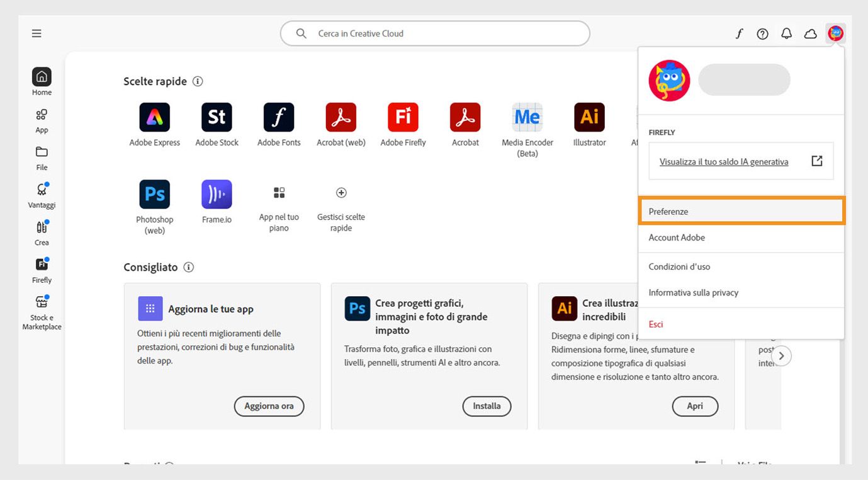The image size is (868, 480).
Task: Click Gestisci scelte rapide
Action: [x=341, y=208]
